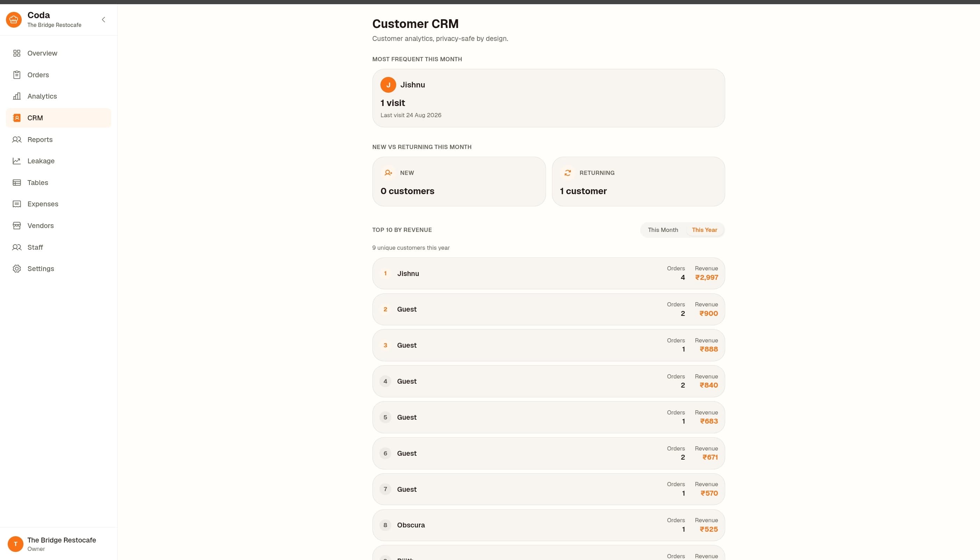Select the Guest row with ₹888 revenue
The image size is (980, 560).
[548, 345]
